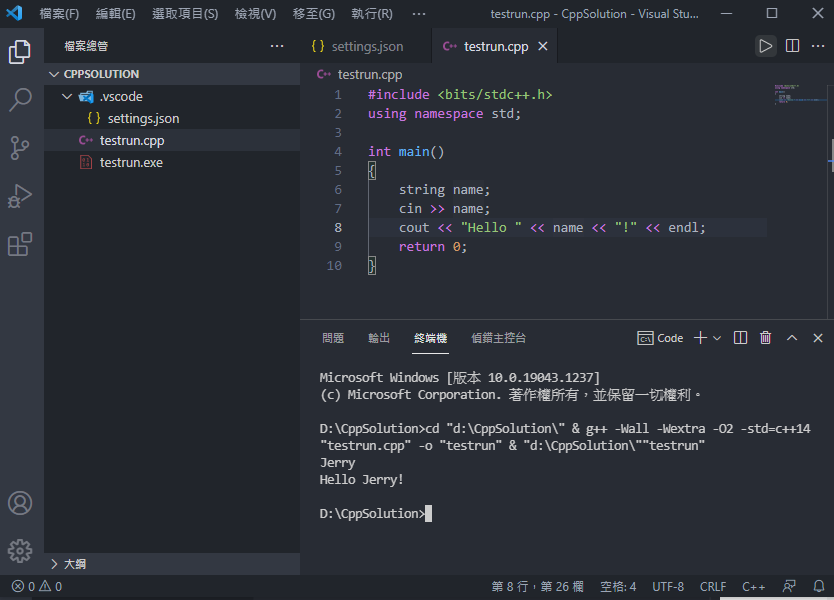Viewport: 834px width, 600px height.
Task: Toggle the terminal panel maximize chevron
Action: (x=792, y=338)
